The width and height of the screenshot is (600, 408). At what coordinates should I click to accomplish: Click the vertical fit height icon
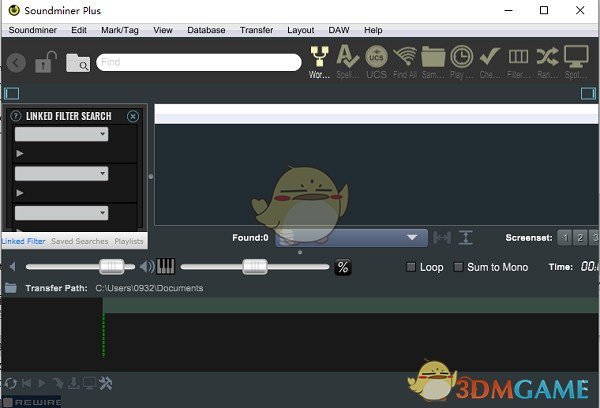coord(466,238)
